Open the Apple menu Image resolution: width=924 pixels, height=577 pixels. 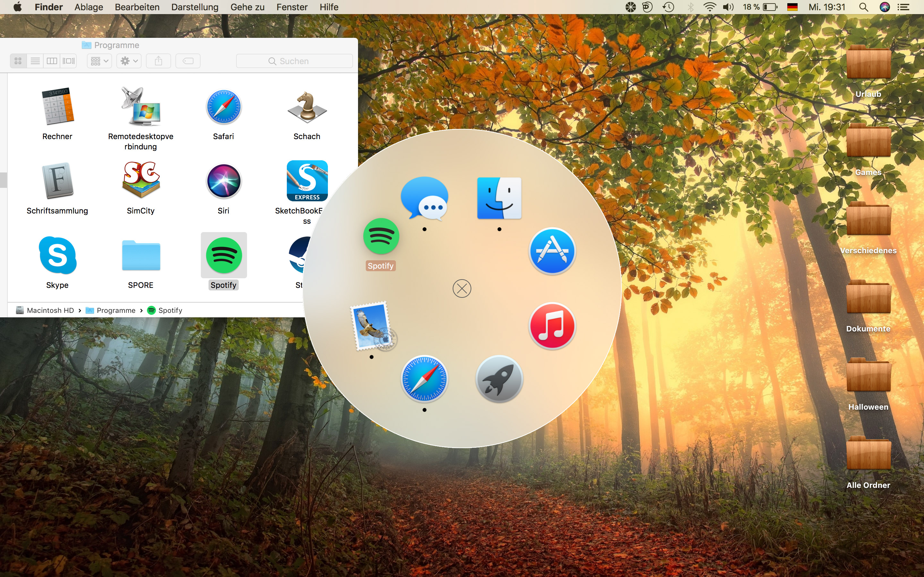tap(17, 7)
